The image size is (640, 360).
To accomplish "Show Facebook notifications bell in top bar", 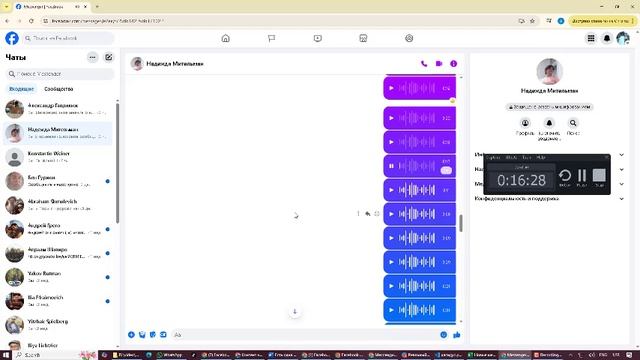I will (x=607, y=38).
